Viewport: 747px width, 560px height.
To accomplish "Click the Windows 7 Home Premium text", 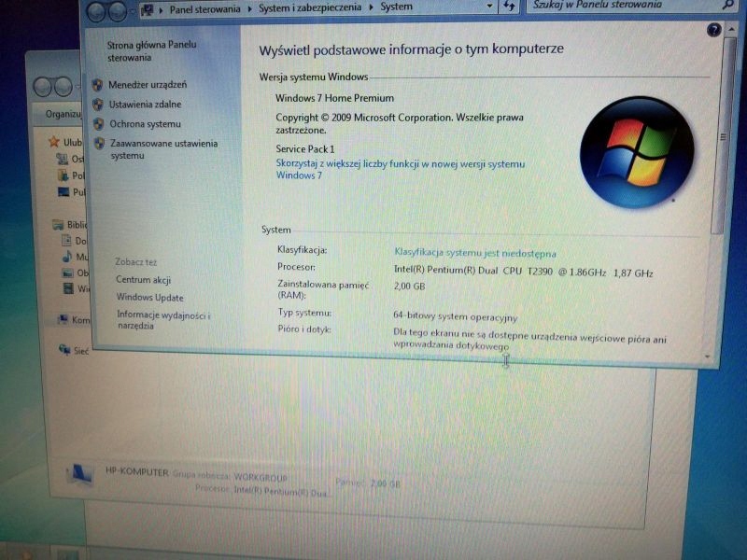I will [334, 98].
